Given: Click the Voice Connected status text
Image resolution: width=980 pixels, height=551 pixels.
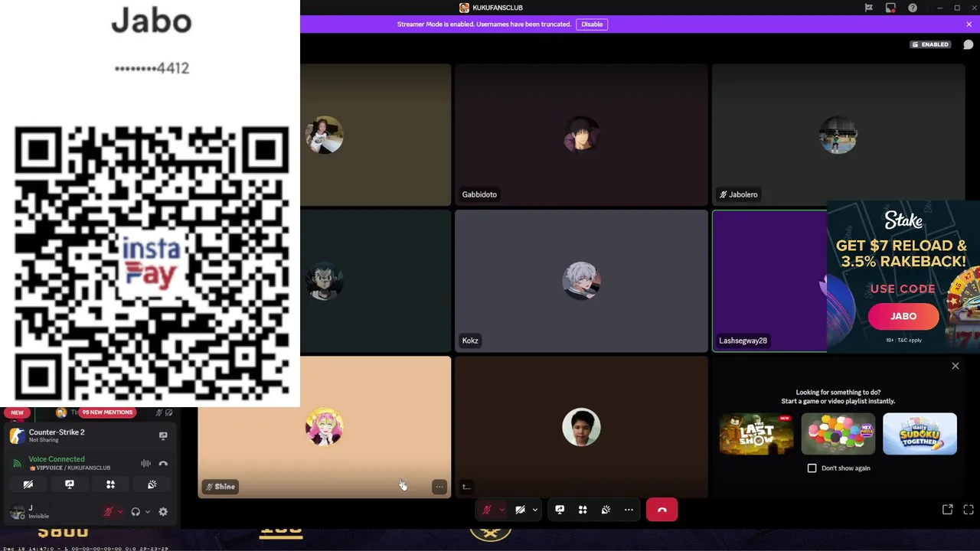Looking at the screenshot, I should coord(57,459).
